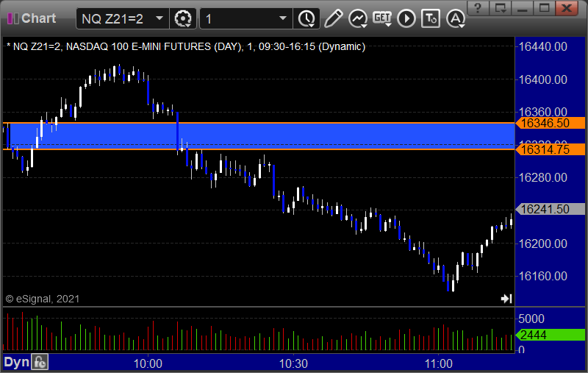The image size is (588, 373).
Task: Click the green 2444 volume label
Action: (550, 335)
